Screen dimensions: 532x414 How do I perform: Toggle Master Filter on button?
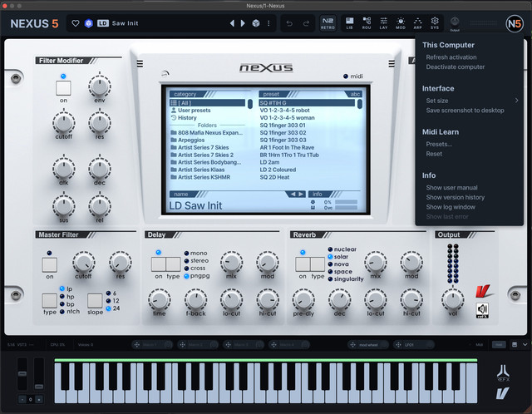(x=50, y=264)
